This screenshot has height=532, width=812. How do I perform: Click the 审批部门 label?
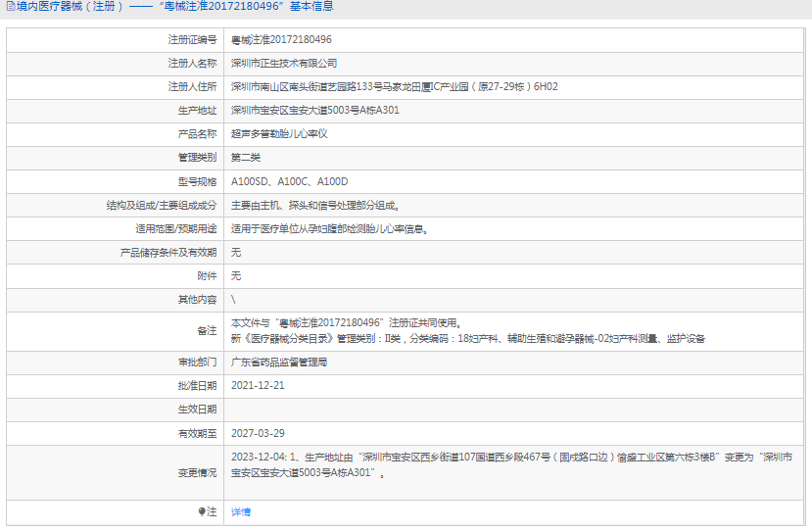(197, 363)
